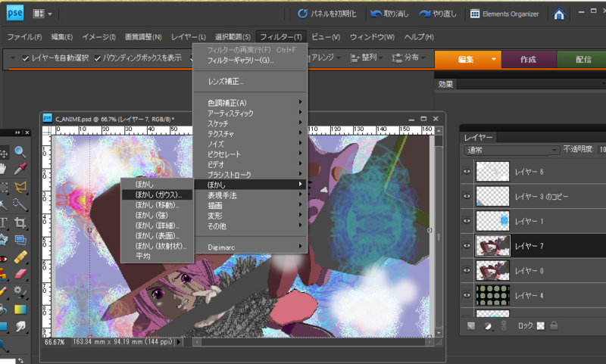Select the Clone Stamp tool
The width and height of the screenshot is (606, 364).
pos(3,275)
